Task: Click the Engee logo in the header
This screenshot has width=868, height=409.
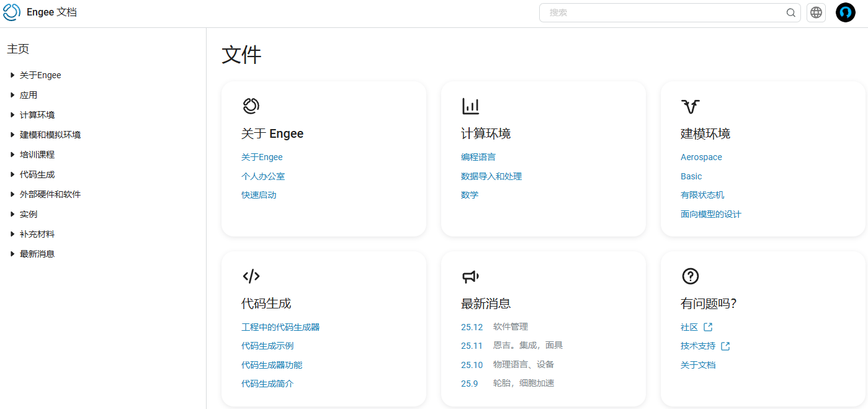Action: (x=11, y=12)
